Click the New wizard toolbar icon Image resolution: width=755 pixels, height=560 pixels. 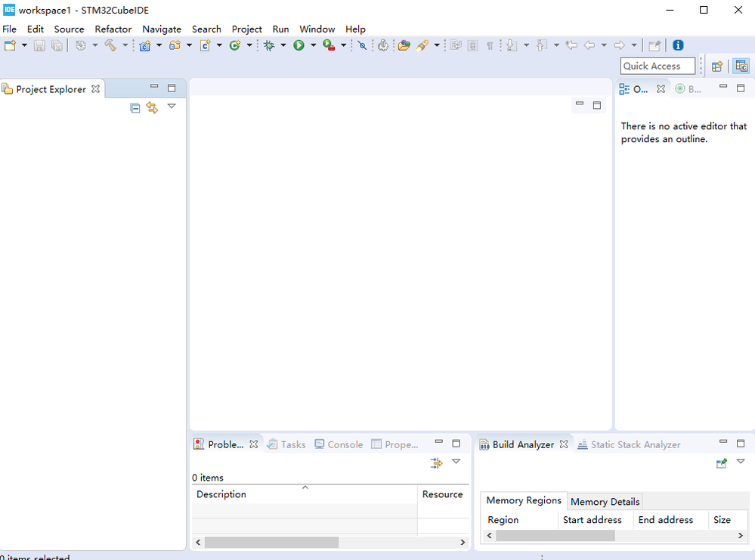point(10,45)
